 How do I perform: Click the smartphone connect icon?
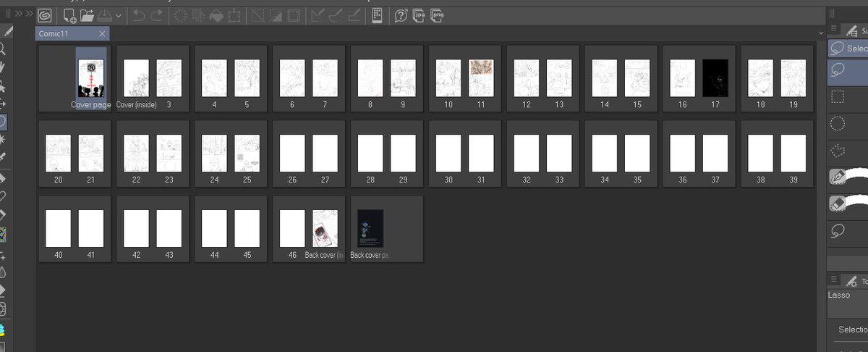click(x=376, y=15)
